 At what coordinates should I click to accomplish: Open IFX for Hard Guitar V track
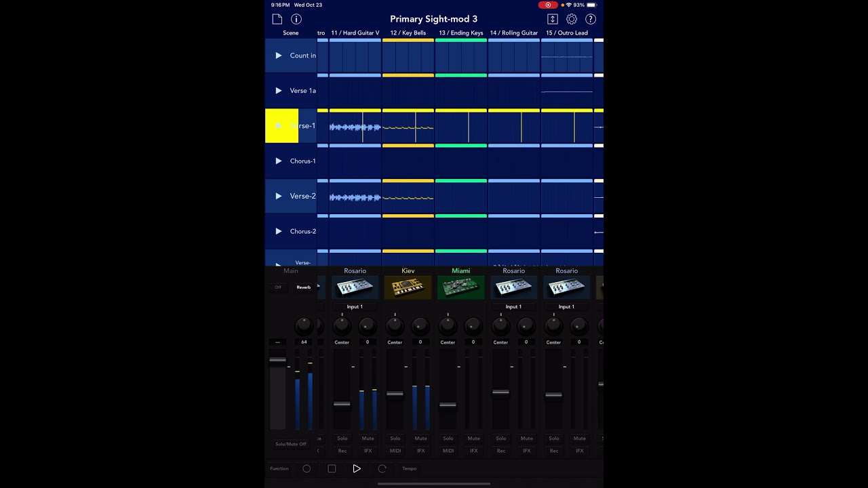tap(368, 451)
